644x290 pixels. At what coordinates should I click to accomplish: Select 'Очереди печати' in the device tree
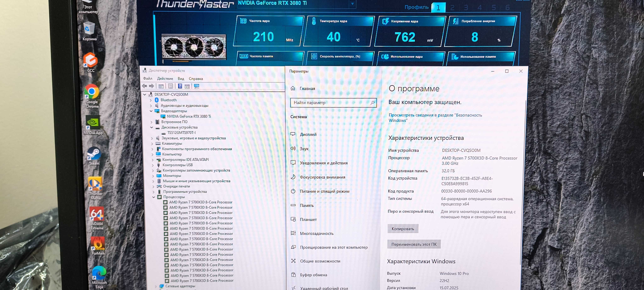(177, 186)
